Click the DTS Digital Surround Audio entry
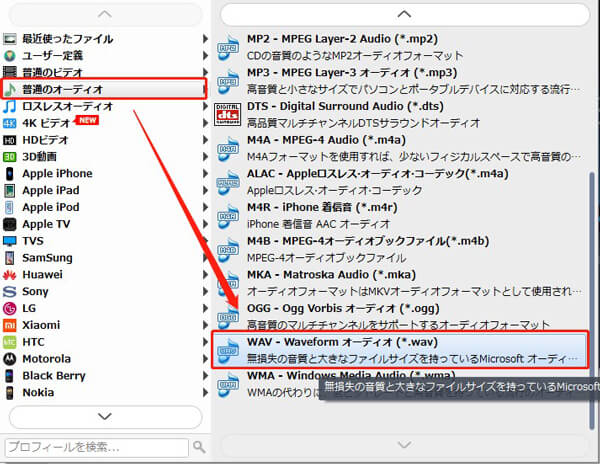Image resolution: width=600 pixels, height=464 pixels. (400, 115)
